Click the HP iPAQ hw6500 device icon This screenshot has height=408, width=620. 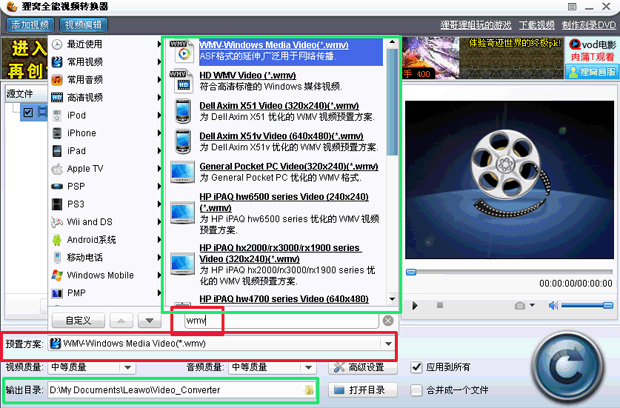182,213
